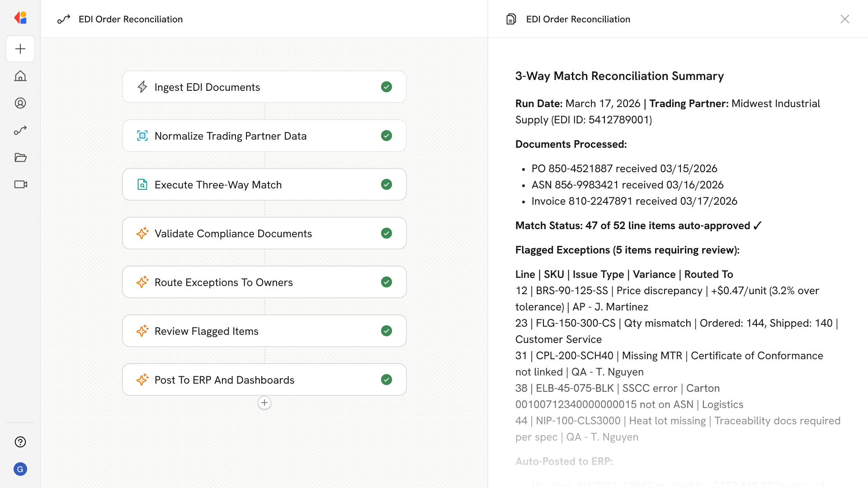Open the profile icon in sidebar

click(20, 103)
